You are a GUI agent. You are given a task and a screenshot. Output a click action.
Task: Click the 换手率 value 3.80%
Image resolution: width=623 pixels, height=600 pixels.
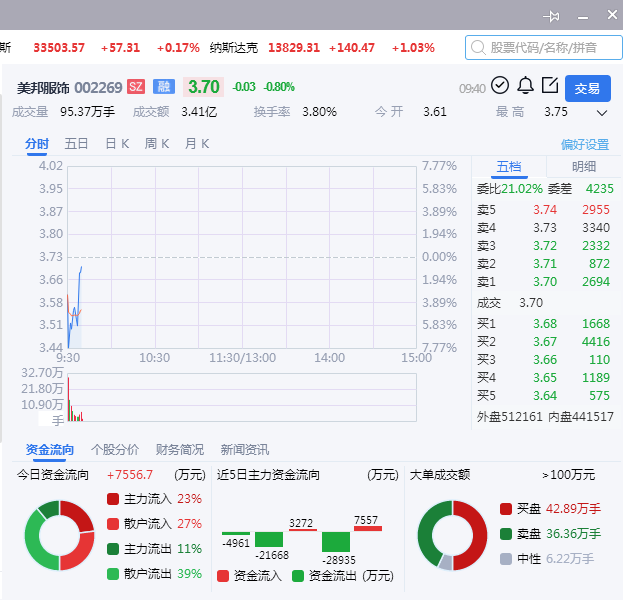[x=319, y=112]
